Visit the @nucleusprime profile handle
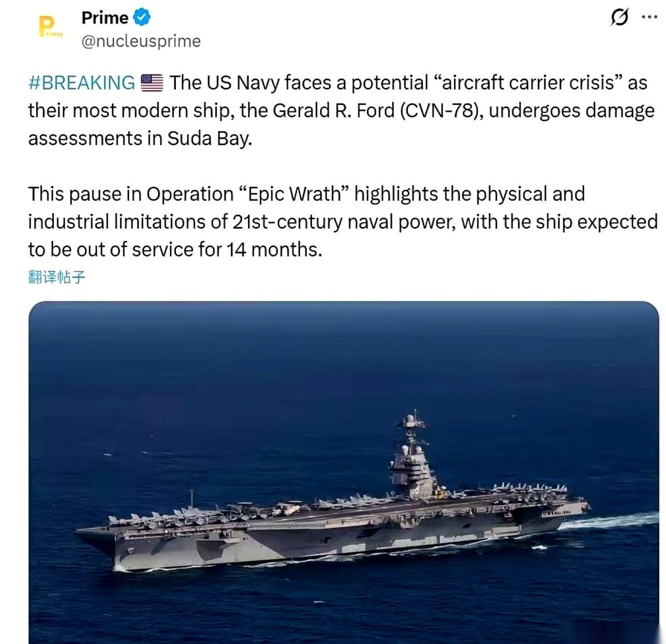Viewport: 666px width, 644px height. pyautogui.click(x=140, y=41)
